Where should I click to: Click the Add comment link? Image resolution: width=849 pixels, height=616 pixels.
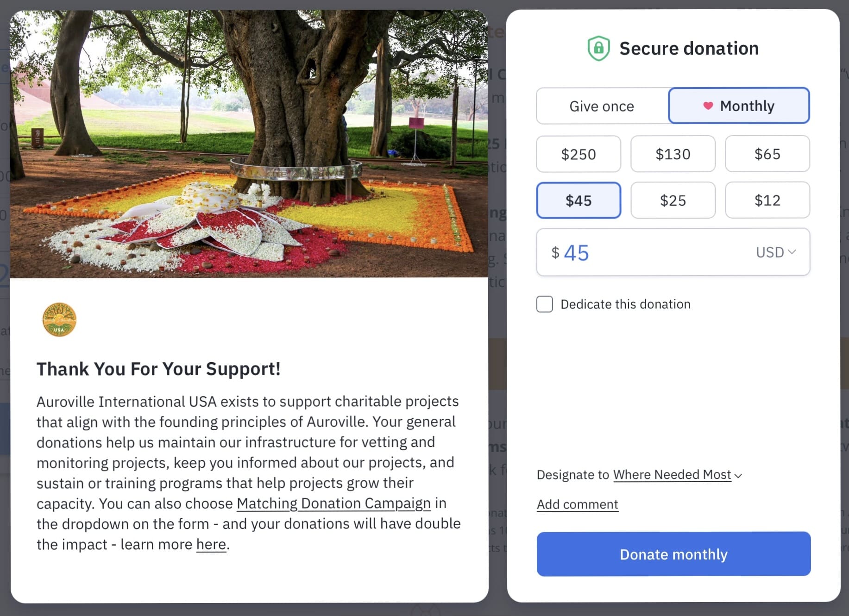point(577,504)
